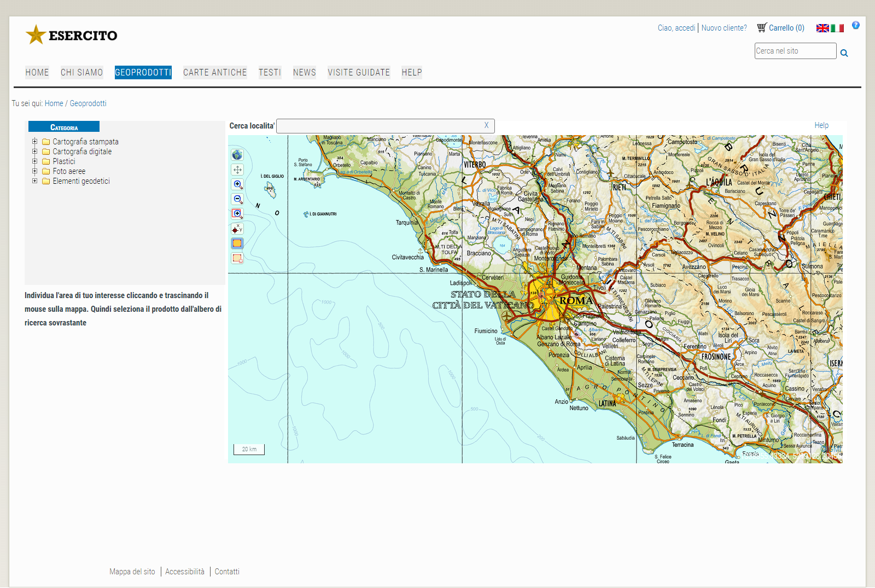Select the zoom-to-rectangle tool
The image size is (875, 588).
pos(237,214)
